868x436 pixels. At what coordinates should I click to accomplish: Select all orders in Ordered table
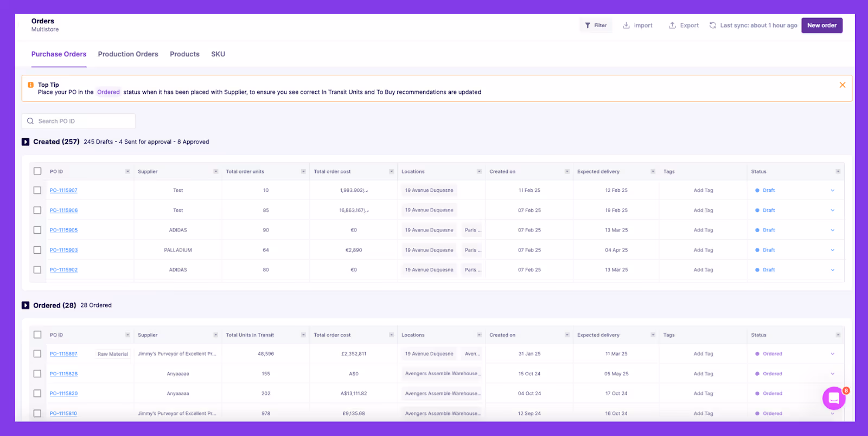(x=37, y=335)
